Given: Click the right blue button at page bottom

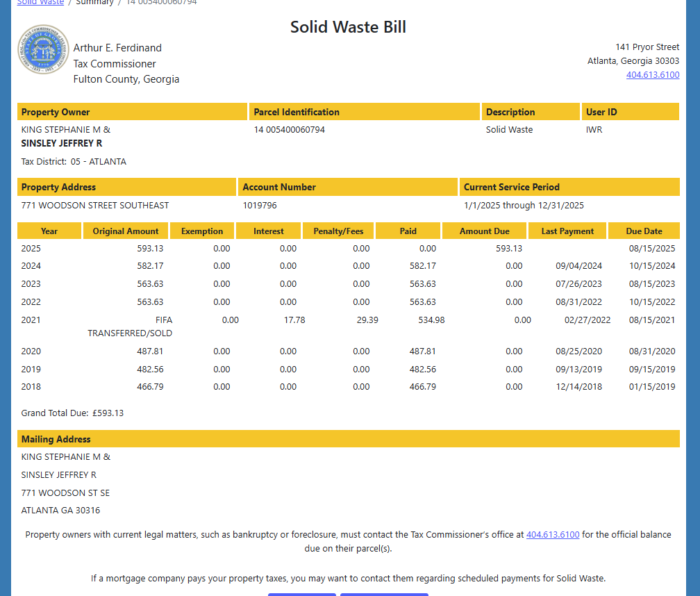Looking at the screenshot, I should 384,594.
